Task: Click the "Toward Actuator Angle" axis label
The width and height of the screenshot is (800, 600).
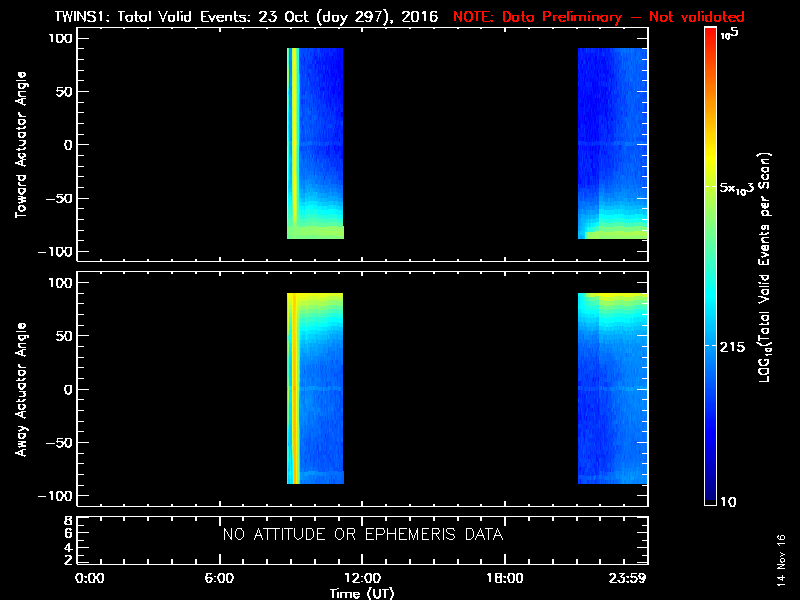Action: click(x=21, y=145)
